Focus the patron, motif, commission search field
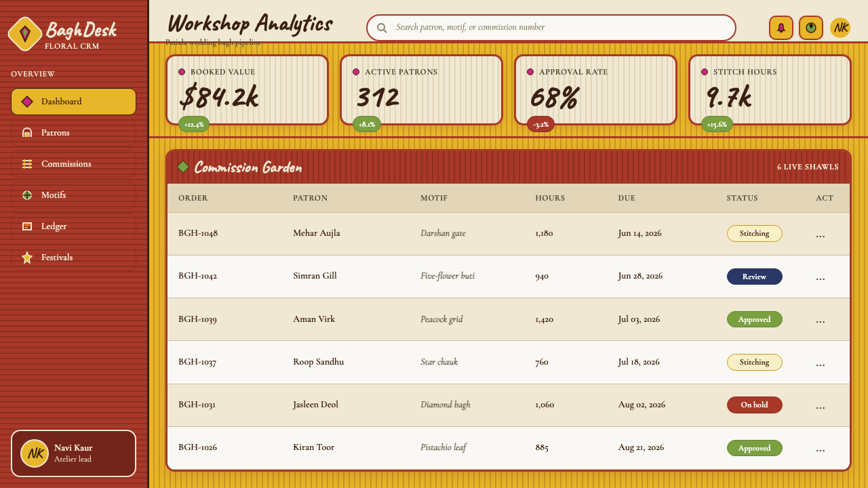This screenshot has width=868, height=488. 551,28
